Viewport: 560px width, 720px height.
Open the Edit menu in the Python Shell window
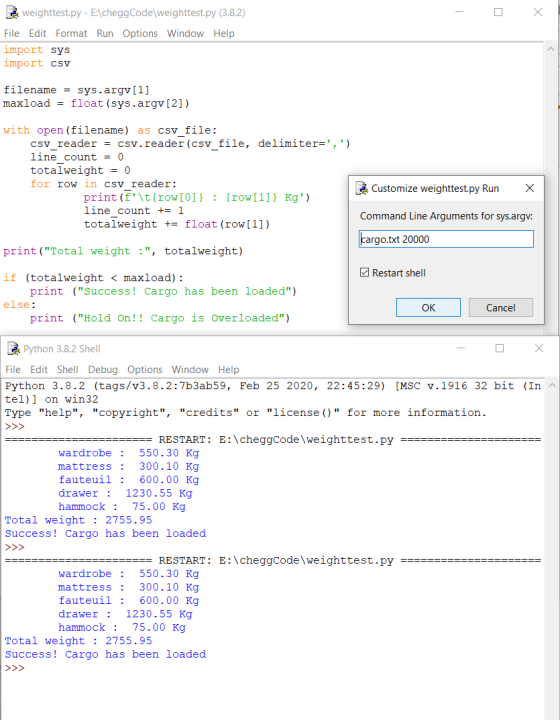(39, 370)
